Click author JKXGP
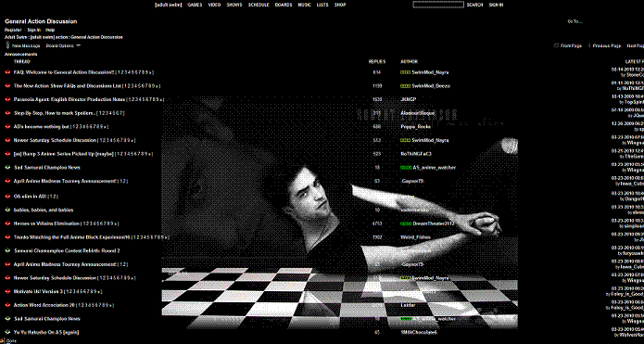644x344 pixels. coord(408,99)
